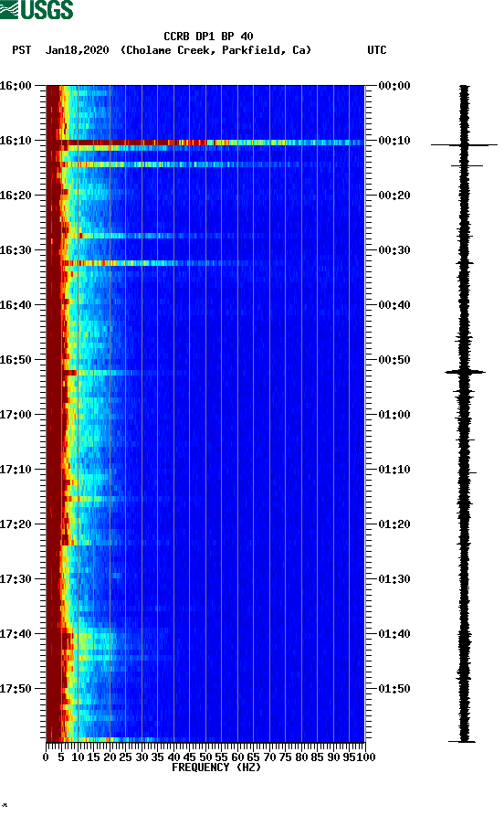The height and width of the screenshot is (815, 504).
Task: Click the '16:20' PST time label
Action: (16, 196)
